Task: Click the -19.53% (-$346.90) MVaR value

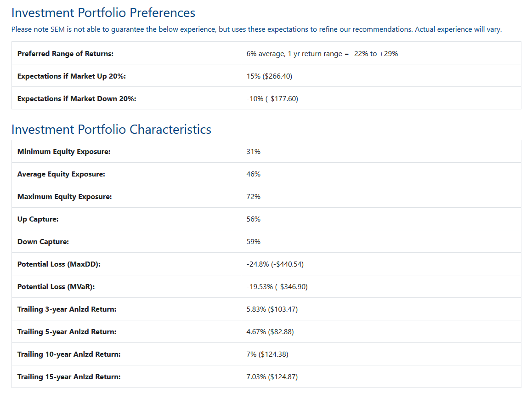Action: 277,286
